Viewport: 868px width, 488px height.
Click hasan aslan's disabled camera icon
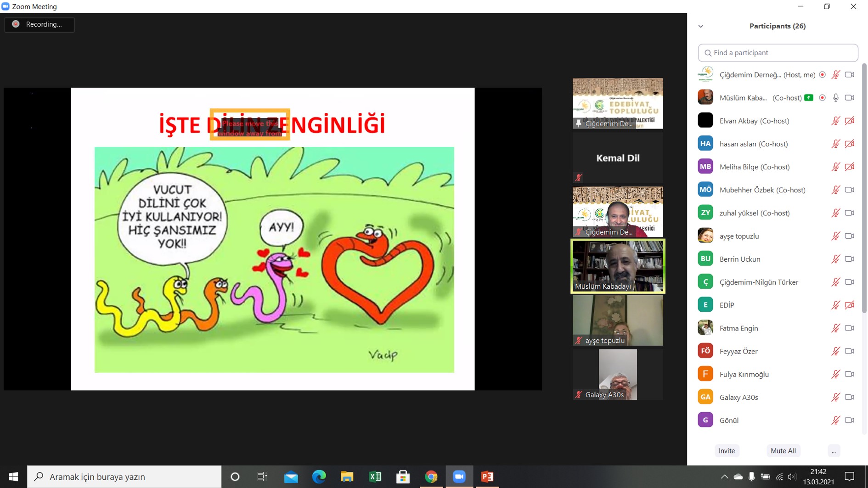[850, 144]
